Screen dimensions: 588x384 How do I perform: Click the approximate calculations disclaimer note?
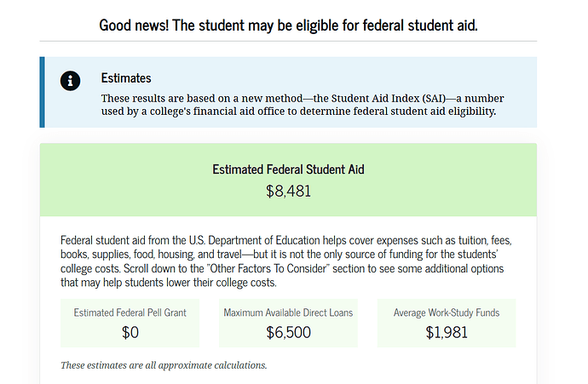pyautogui.click(x=164, y=365)
